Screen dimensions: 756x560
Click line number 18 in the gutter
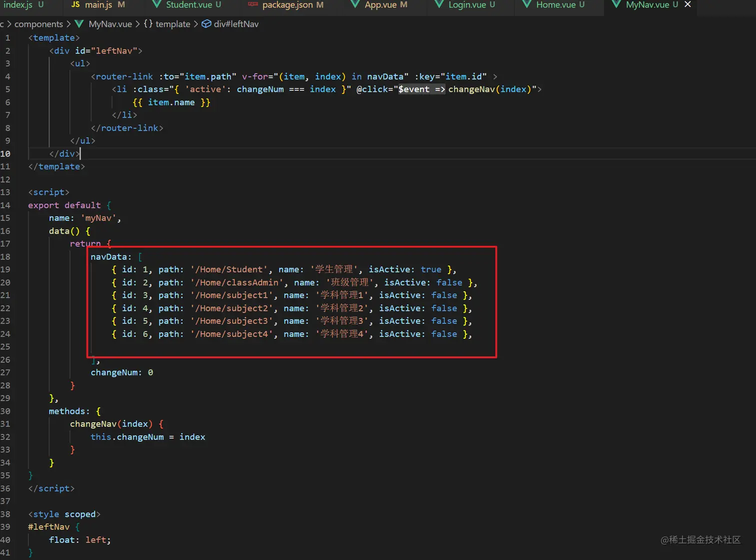click(x=5, y=257)
